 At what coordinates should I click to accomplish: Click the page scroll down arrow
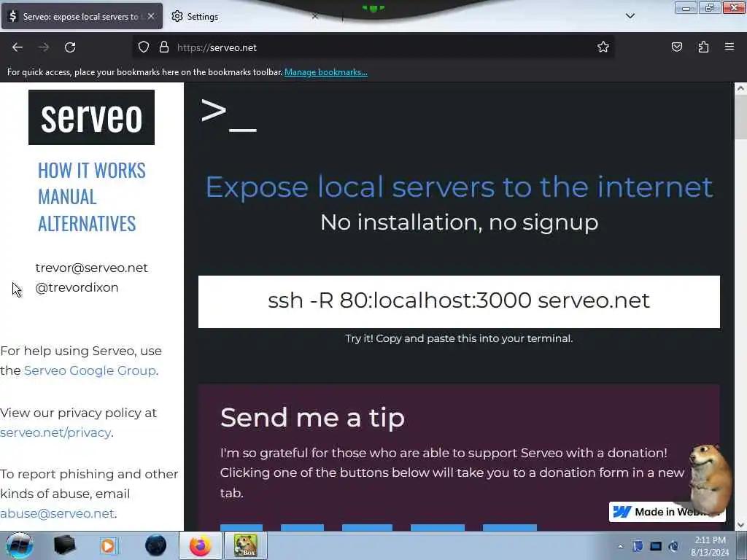coord(740,525)
